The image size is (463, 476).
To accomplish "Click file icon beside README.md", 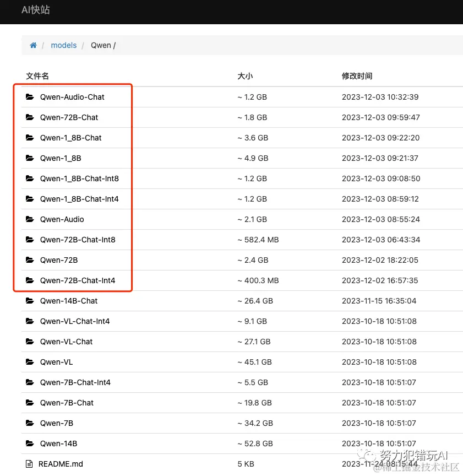I will pyautogui.click(x=29, y=464).
